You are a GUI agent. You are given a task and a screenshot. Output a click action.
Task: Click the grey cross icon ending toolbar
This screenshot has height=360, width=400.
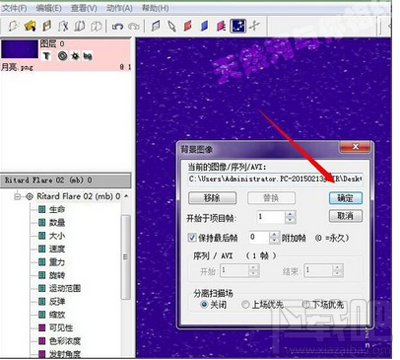pos(254,25)
